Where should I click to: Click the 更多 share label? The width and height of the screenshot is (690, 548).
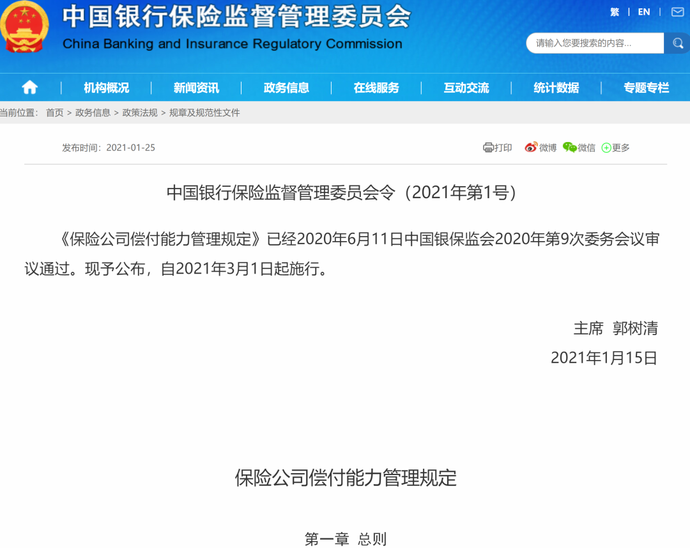click(620, 147)
